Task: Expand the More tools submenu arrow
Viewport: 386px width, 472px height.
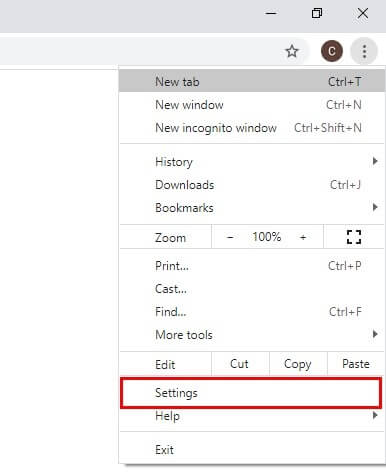Action: [x=375, y=334]
